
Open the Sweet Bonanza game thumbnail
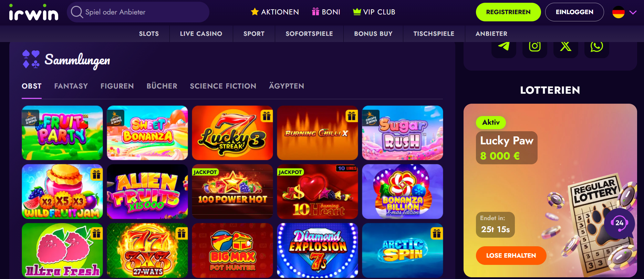(147, 133)
